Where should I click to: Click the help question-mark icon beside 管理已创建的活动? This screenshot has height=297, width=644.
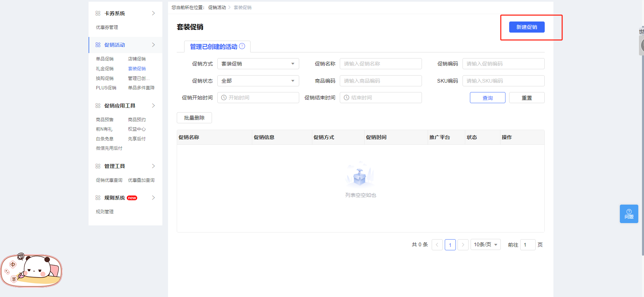pyautogui.click(x=242, y=46)
